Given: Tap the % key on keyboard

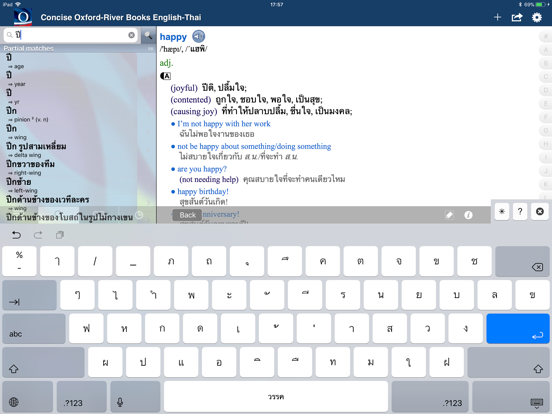Looking at the screenshot, I should [x=19, y=261].
